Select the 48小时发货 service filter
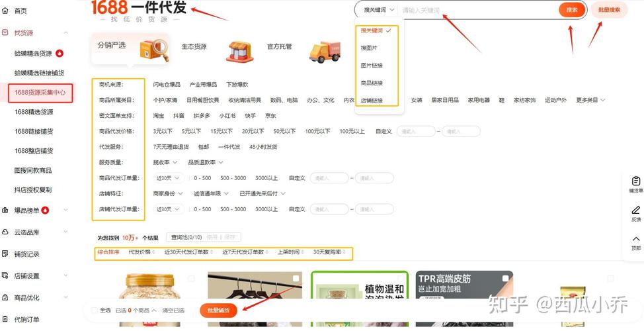 263,147
